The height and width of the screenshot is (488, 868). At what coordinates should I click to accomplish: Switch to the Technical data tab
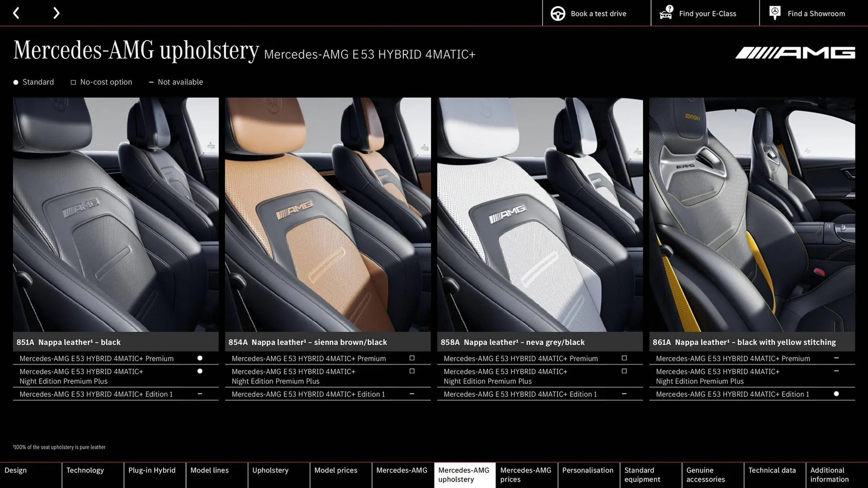tap(773, 470)
